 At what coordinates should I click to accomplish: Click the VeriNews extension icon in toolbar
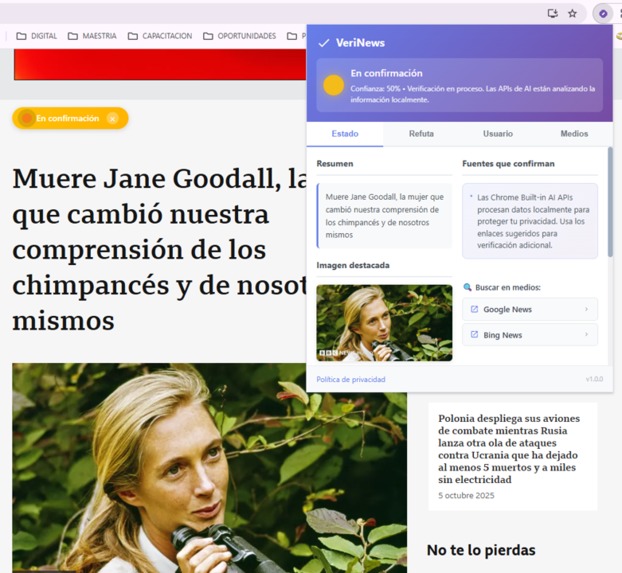[x=603, y=14]
